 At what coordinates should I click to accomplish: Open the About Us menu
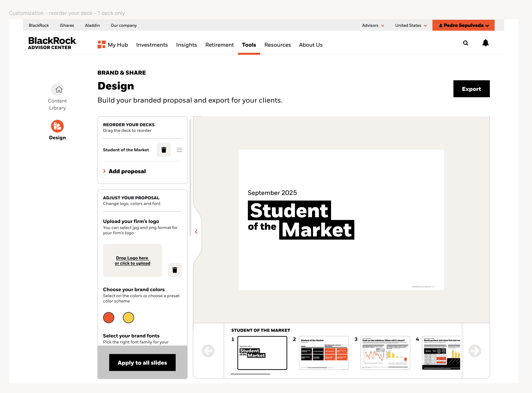coord(311,45)
